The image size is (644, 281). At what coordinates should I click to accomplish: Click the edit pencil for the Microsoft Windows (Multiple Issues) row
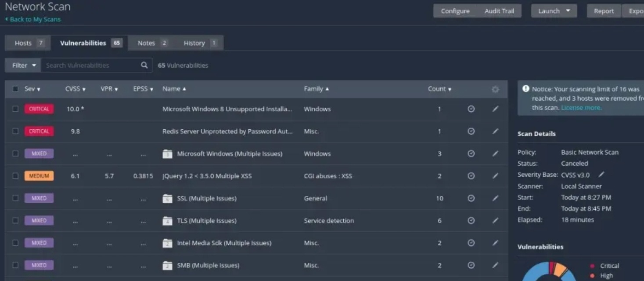point(495,153)
